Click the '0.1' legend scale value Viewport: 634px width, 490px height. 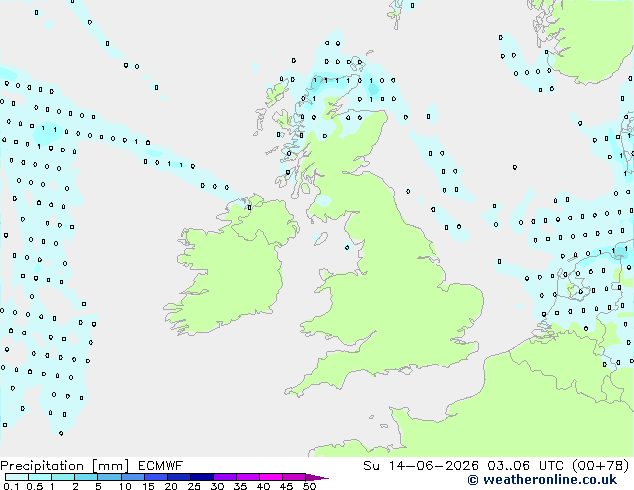point(11,486)
